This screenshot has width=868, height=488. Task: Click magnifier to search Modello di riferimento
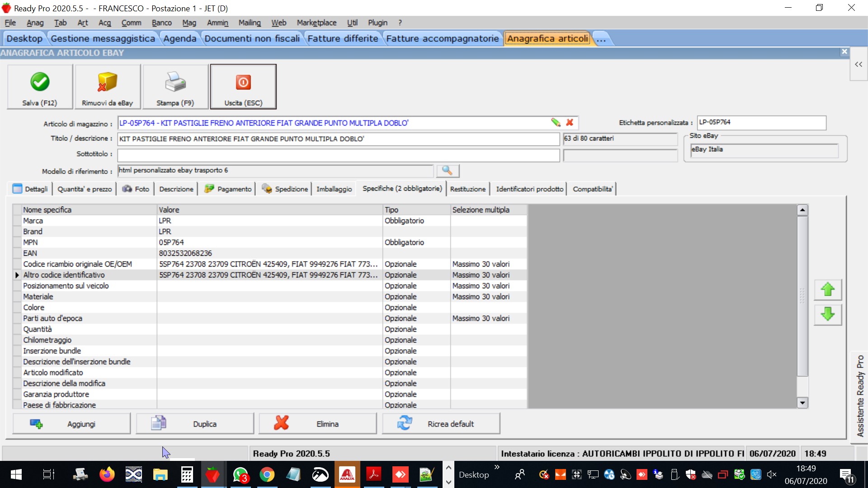448,170
